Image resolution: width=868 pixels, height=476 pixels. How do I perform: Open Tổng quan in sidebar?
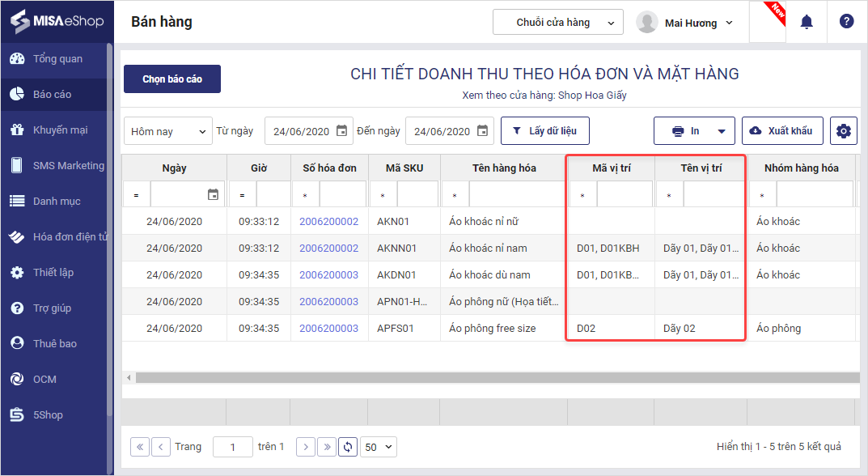pyautogui.click(x=57, y=59)
